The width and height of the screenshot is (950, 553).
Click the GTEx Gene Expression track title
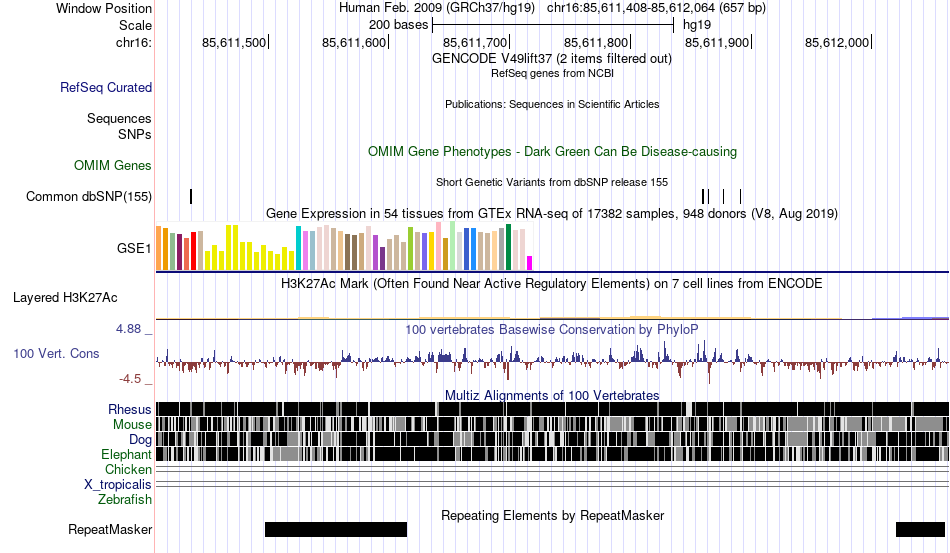(552, 213)
